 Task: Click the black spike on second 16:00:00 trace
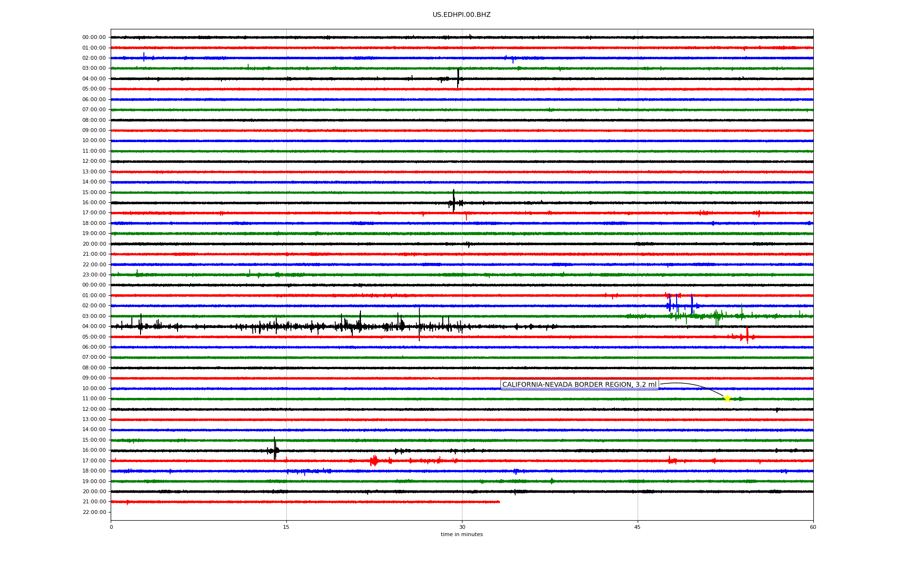pyautogui.click(x=275, y=449)
